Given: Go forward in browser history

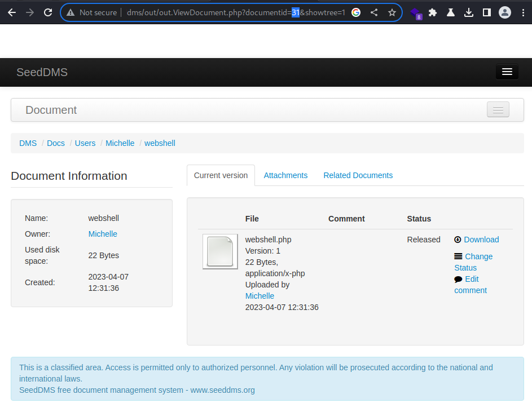Looking at the screenshot, I should point(30,12).
